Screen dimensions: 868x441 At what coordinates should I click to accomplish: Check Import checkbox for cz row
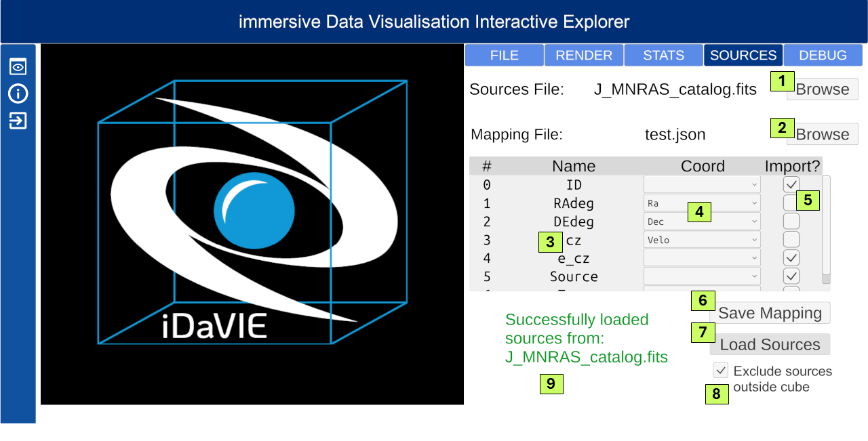click(x=791, y=239)
